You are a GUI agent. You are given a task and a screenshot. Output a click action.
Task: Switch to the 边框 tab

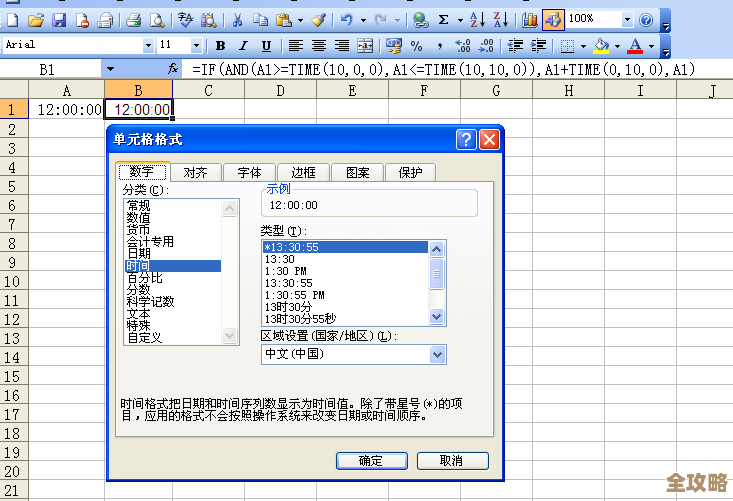click(303, 172)
